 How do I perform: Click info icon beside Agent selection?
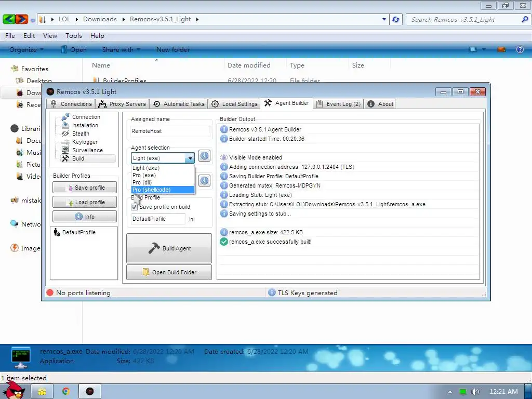pyautogui.click(x=204, y=156)
